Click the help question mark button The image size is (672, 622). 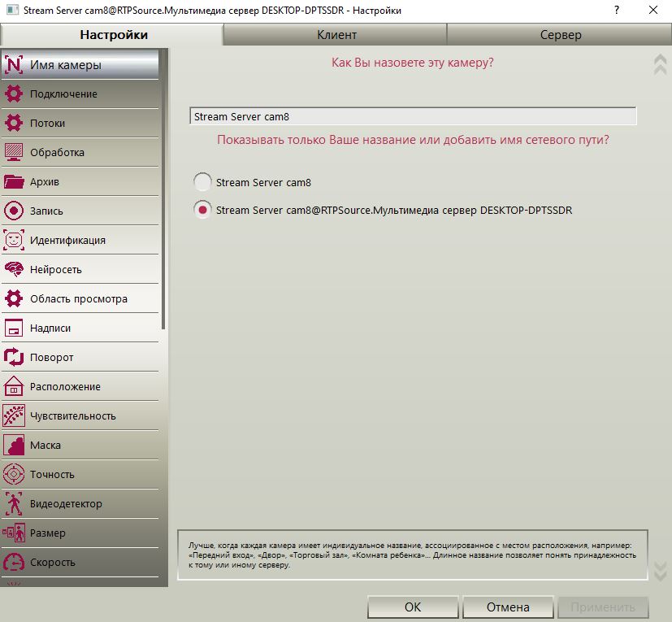[x=617, y=10]
